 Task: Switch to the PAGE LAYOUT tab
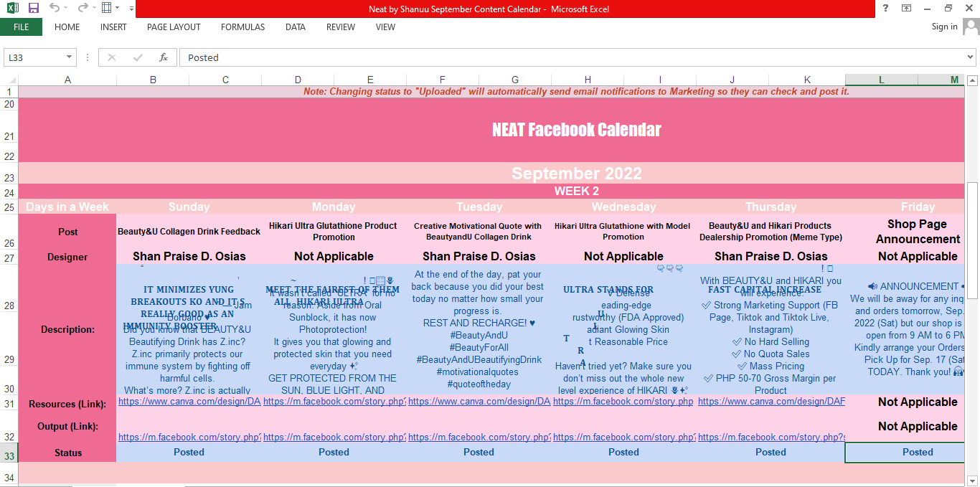coord(173,27)
